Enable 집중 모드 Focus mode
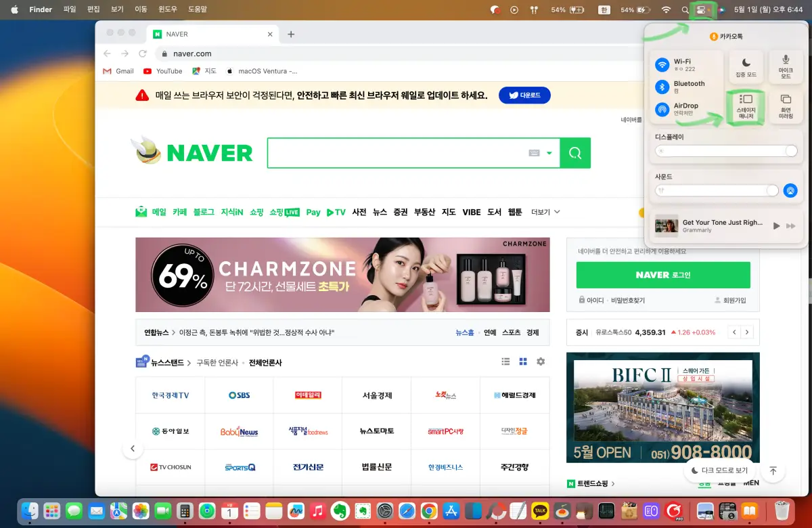The image size is (812, 528). coord(745,66)
